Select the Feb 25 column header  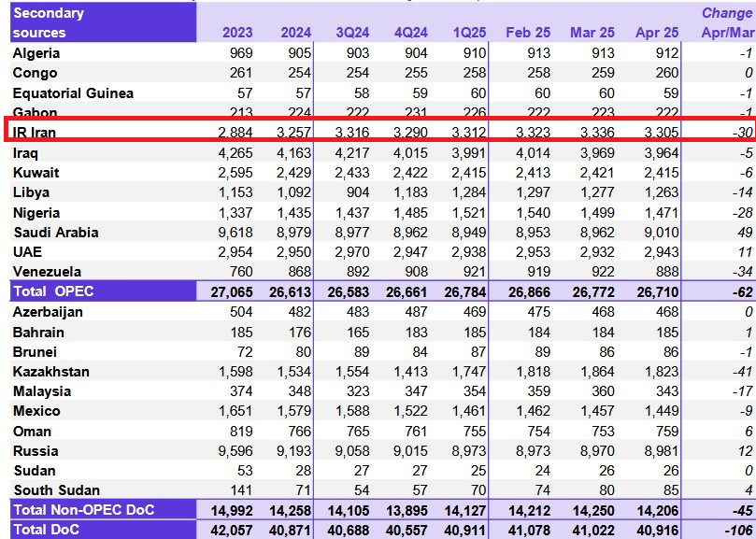528,33
